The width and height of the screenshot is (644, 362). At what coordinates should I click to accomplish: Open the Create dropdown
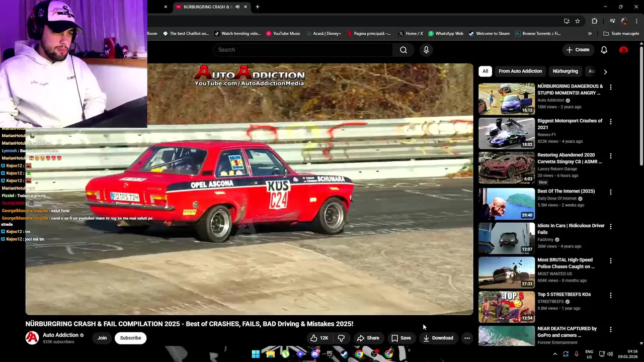coord(578,50)
